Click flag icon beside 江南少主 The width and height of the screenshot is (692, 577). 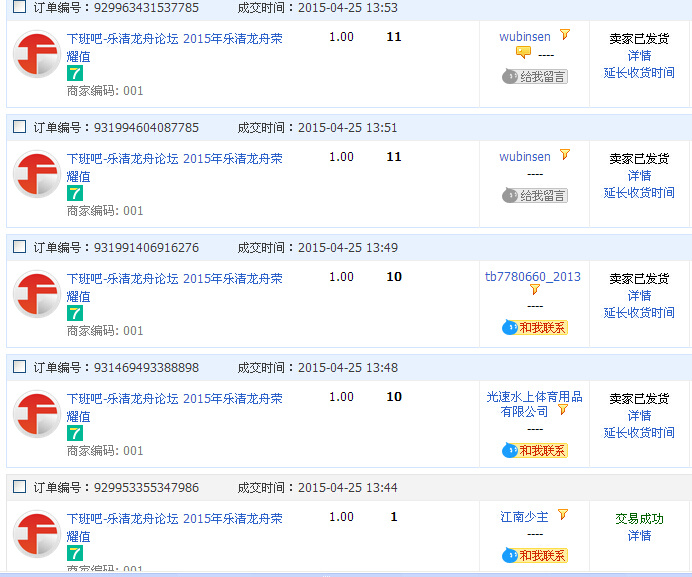(x=563, y=514)
